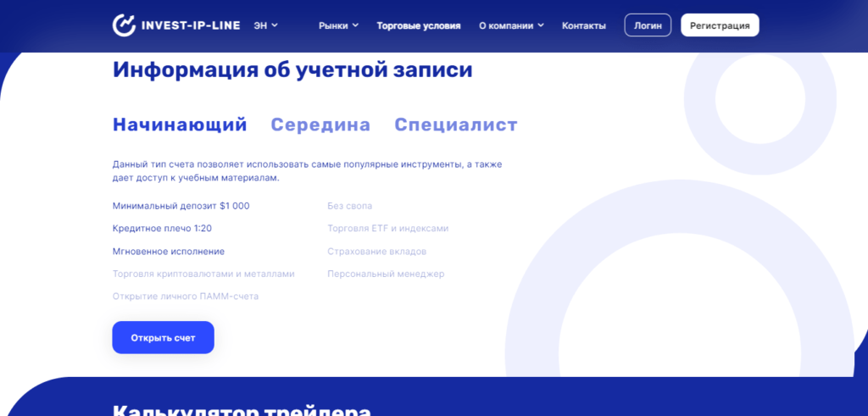Click the Регистрация button

coord(720,25)
